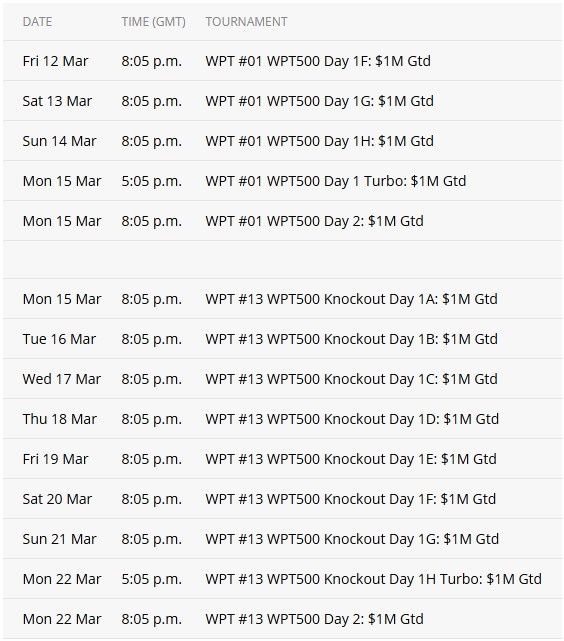Select WPT #01 Day 1 Turbo tournament
The image size is (564, 641).
pos(336,181)
